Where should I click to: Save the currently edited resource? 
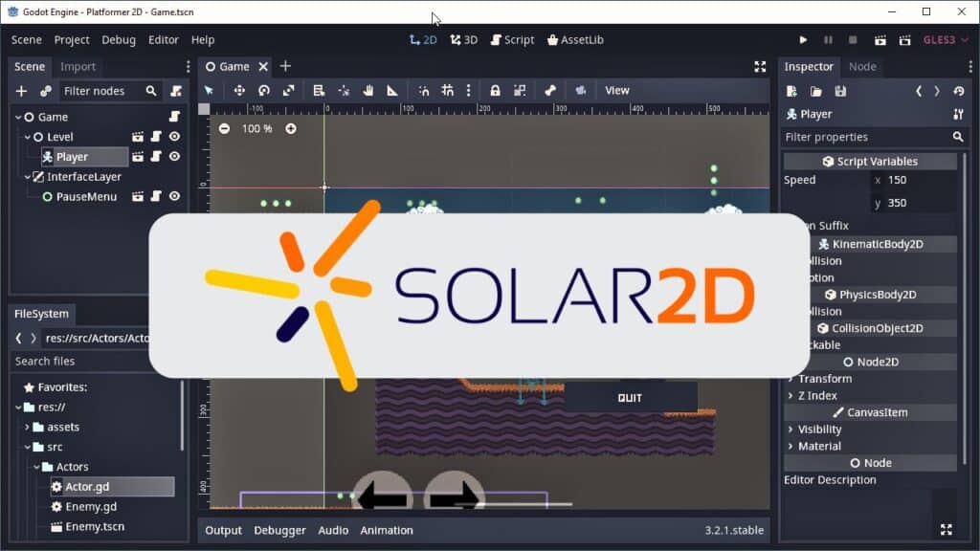[840, 92]
